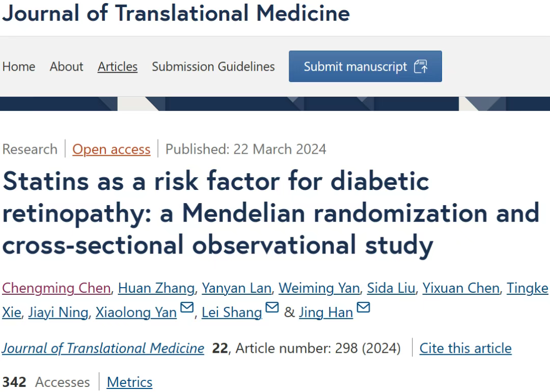Click the Journal of Translational Medicine citation link
This screenshot has height=392, width=550.
pyautogui.click(x=103, y=348)
